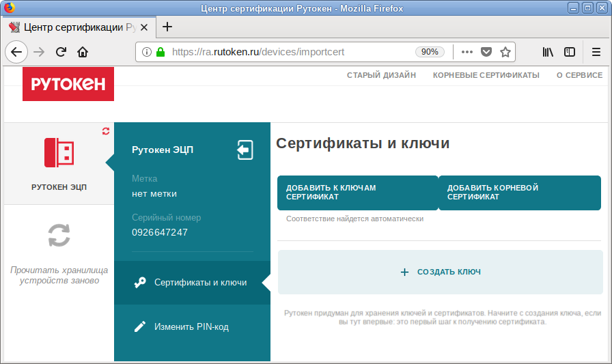This screenshot has height=364, width=612.
Task: Click the Рутокен red logo
Action: click(x=68, y=84)
